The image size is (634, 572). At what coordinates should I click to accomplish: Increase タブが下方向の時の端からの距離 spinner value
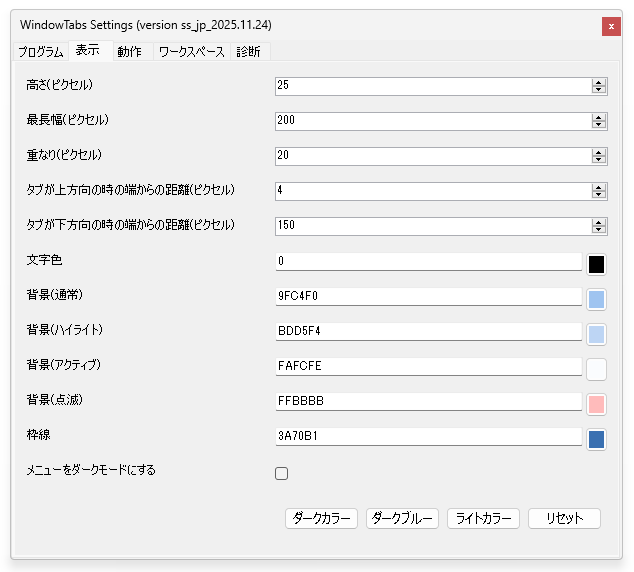tap(599, 222)
